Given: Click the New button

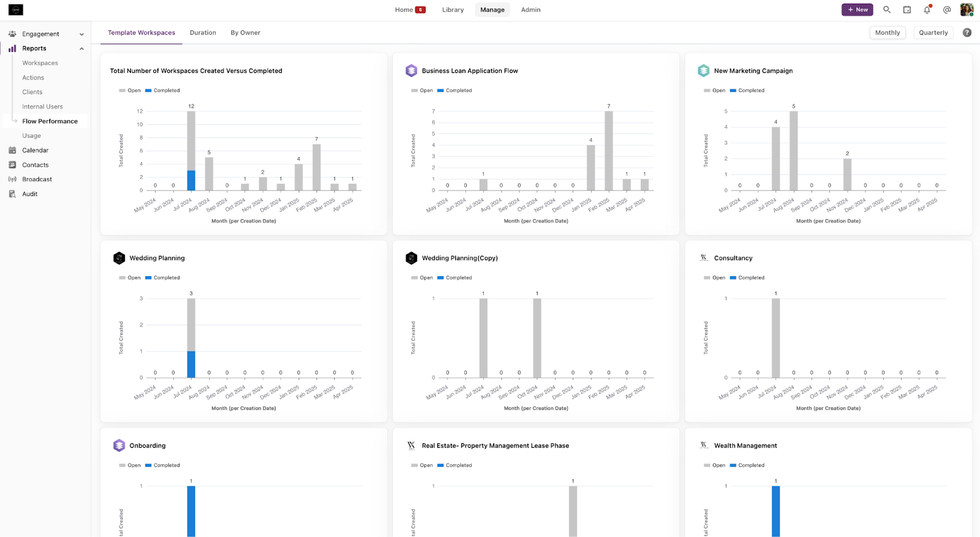Looking at the screenshot, I should tap(858, 10).
